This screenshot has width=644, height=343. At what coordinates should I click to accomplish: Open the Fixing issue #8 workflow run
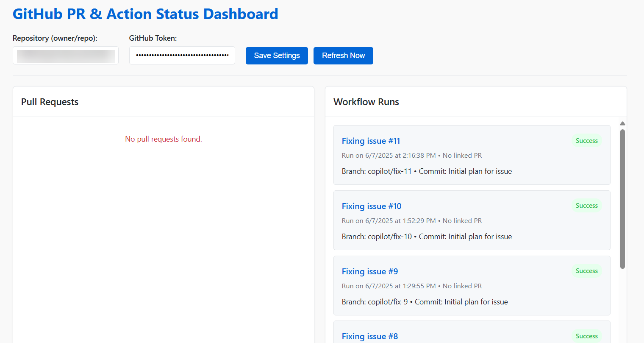click(370, 336)
